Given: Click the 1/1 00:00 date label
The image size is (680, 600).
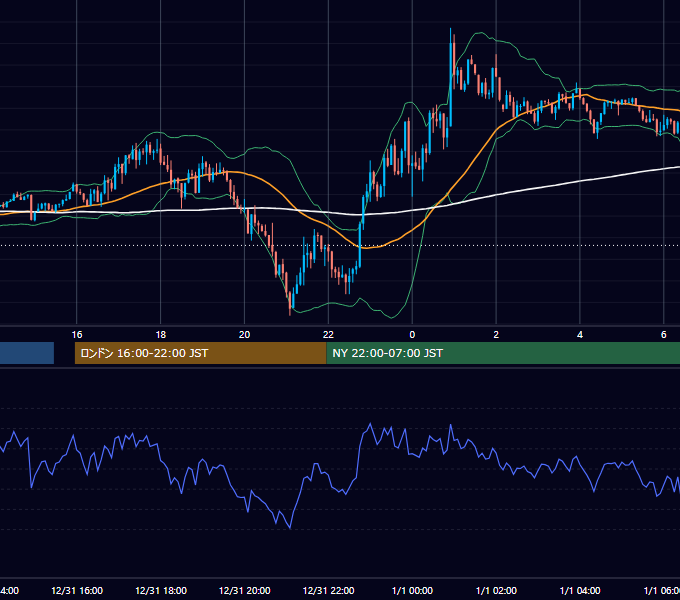Looking at the screenshot, I should (x=412, y=590).
